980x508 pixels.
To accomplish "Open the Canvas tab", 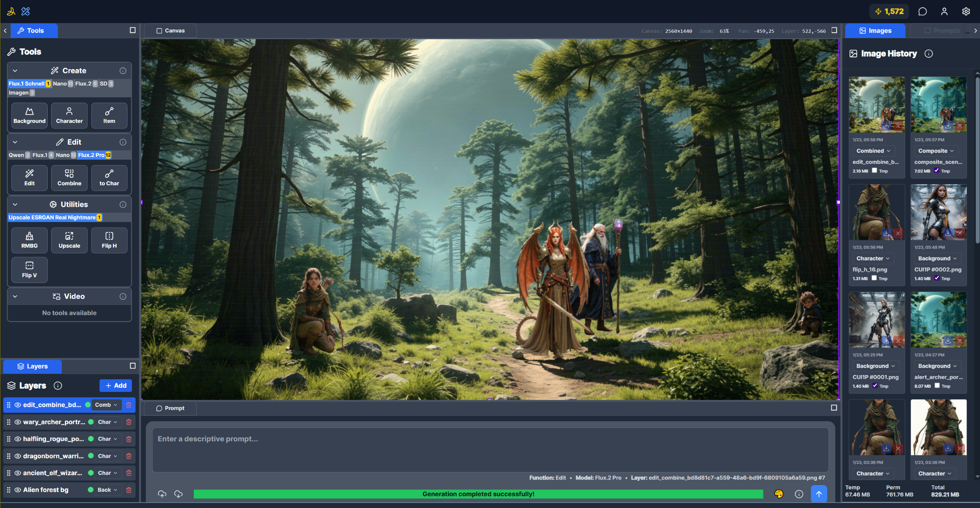I will click(170, 30).
